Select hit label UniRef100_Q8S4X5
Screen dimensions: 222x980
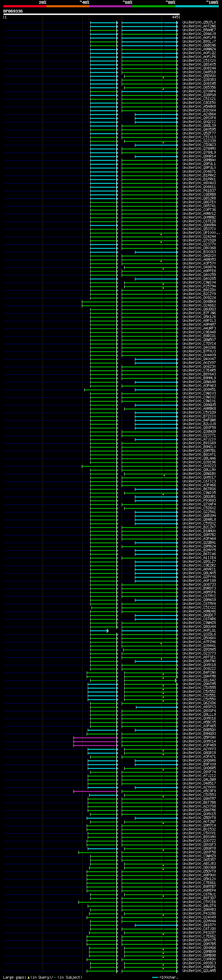click(x=199, y=64)
